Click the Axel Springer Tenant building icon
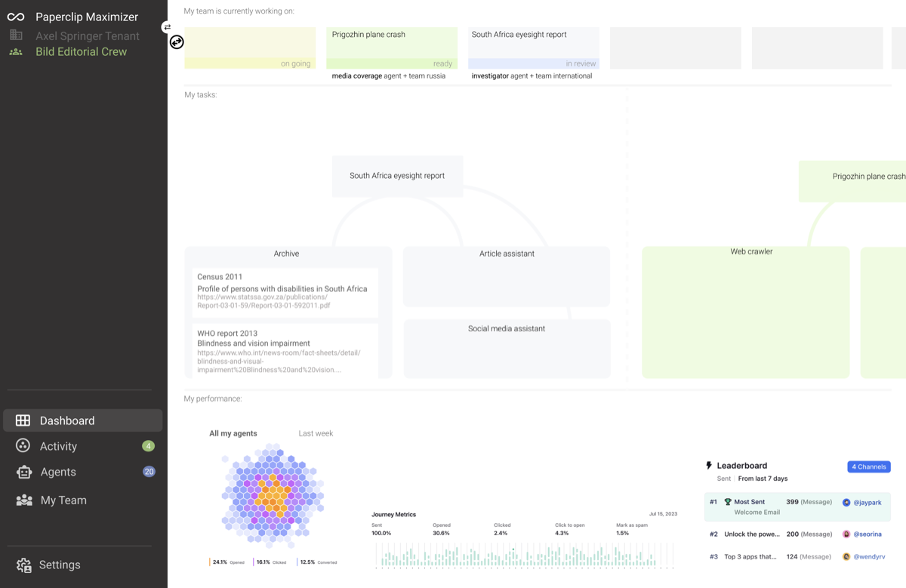Viewport: 906px width, 588px height. (16, 35)
